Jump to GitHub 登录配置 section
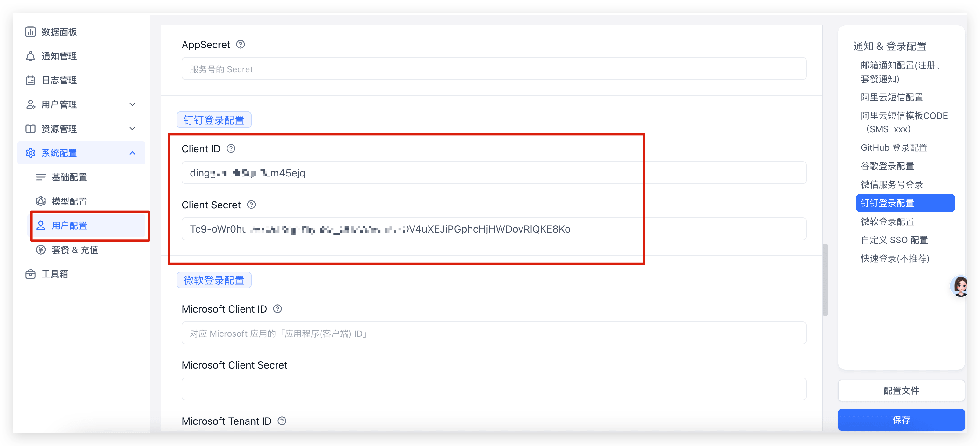This screenshot has height=446, width=980. [894, 147]
